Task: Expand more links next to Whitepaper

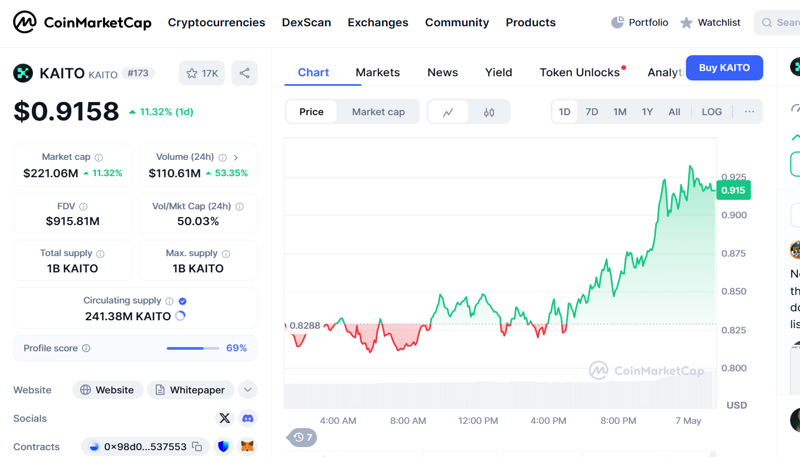Action: (x=248, y=390)
